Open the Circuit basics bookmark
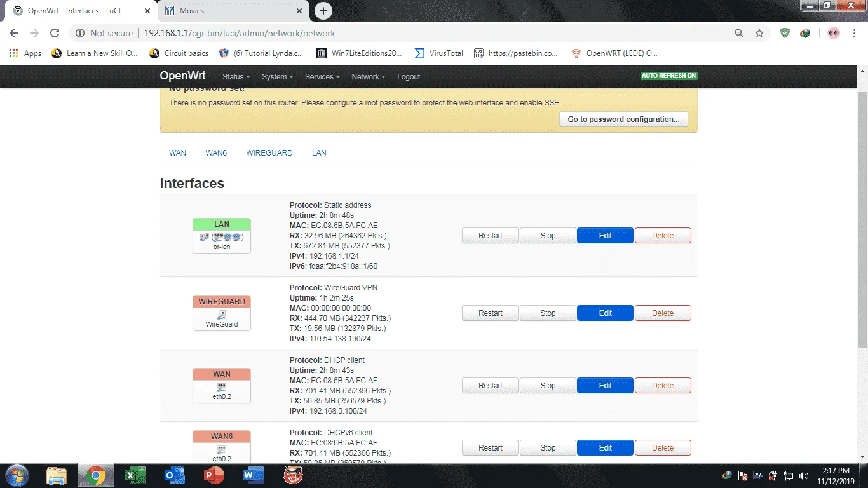Screen dimensions: 868x488 pos(179,53)
